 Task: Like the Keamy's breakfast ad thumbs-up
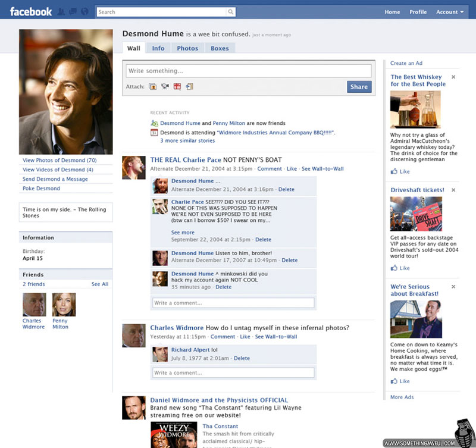[x=394, y=381]
